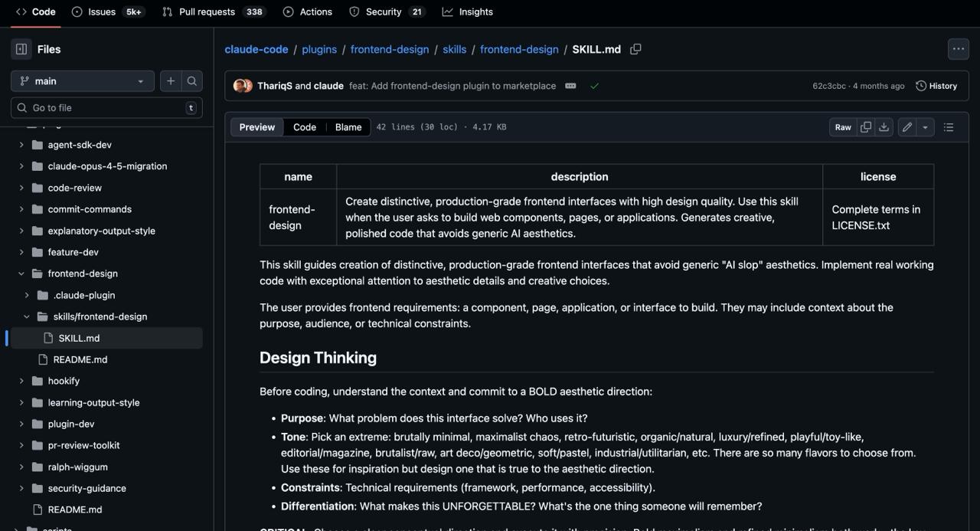
Task: Click the add file plus icon
Action: click(171, 81)
